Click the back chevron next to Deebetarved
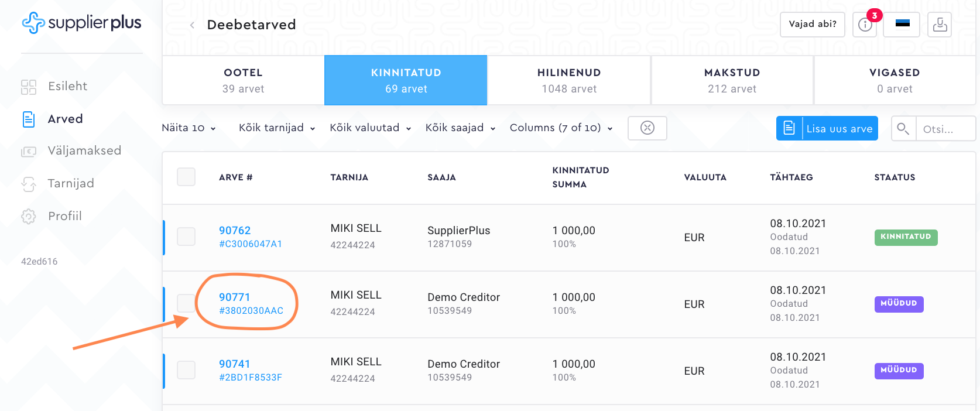Screen dimensions: 980x411 point(192,25)
